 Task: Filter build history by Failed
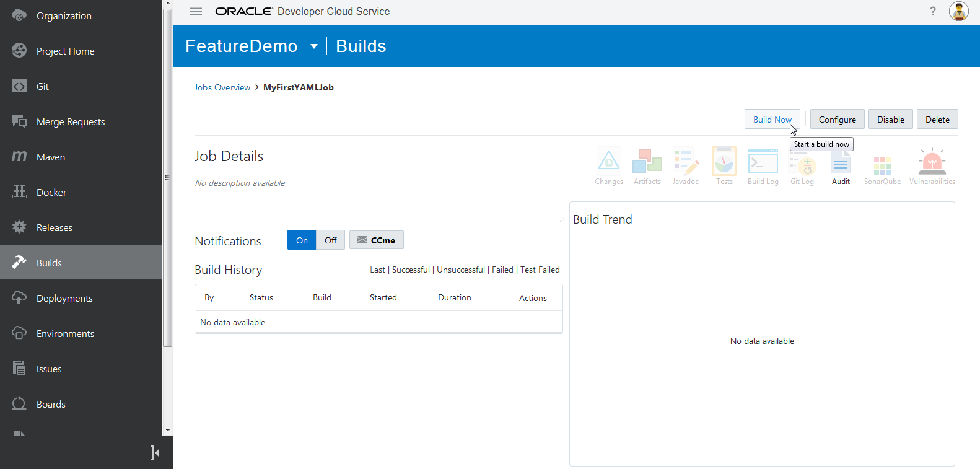pyautogui.click(x=502, y=270)
